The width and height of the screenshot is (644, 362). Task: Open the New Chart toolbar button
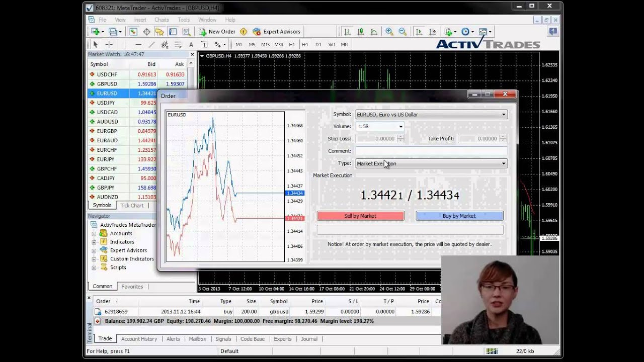[95, 32]
